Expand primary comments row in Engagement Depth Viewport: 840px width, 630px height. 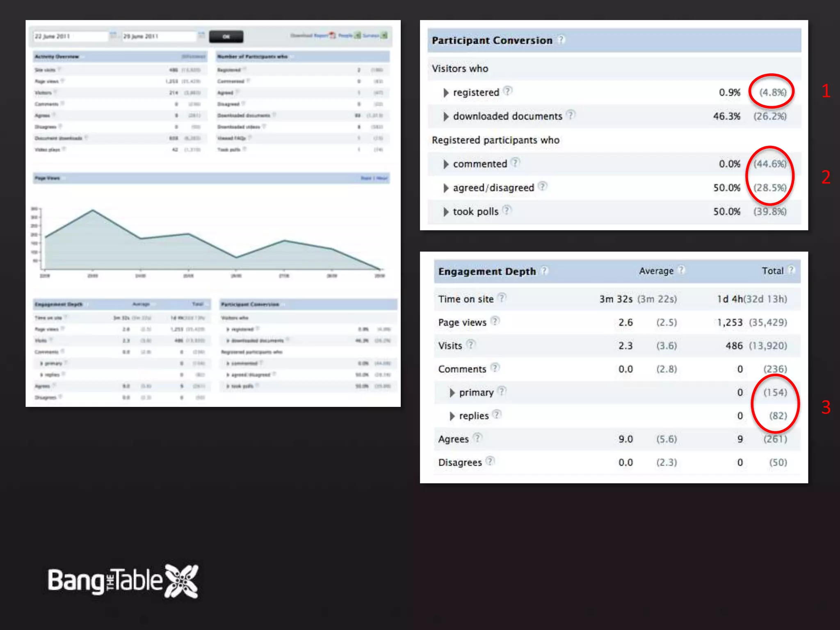point(452,393)
